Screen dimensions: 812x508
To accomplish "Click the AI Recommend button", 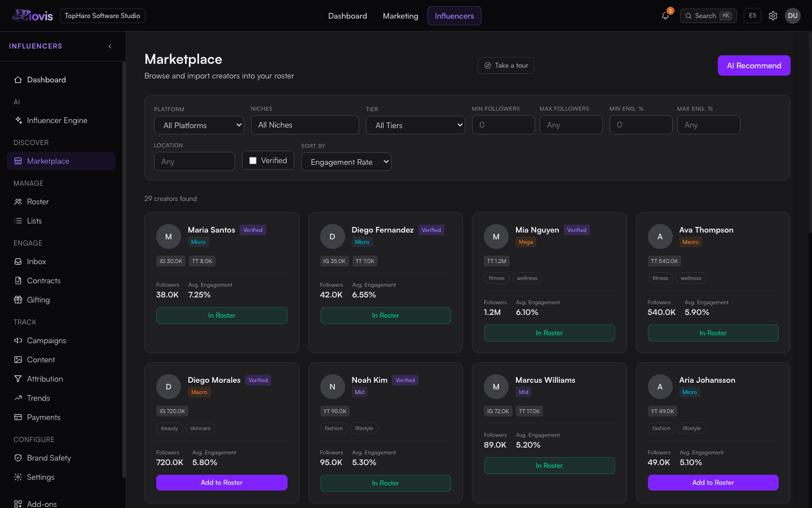I will point(754,65).
